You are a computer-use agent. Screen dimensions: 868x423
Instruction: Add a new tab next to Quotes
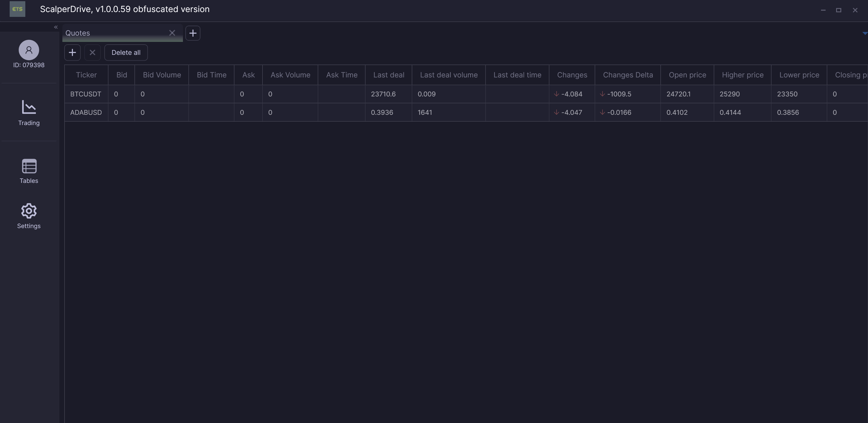[x=193, y=33]
